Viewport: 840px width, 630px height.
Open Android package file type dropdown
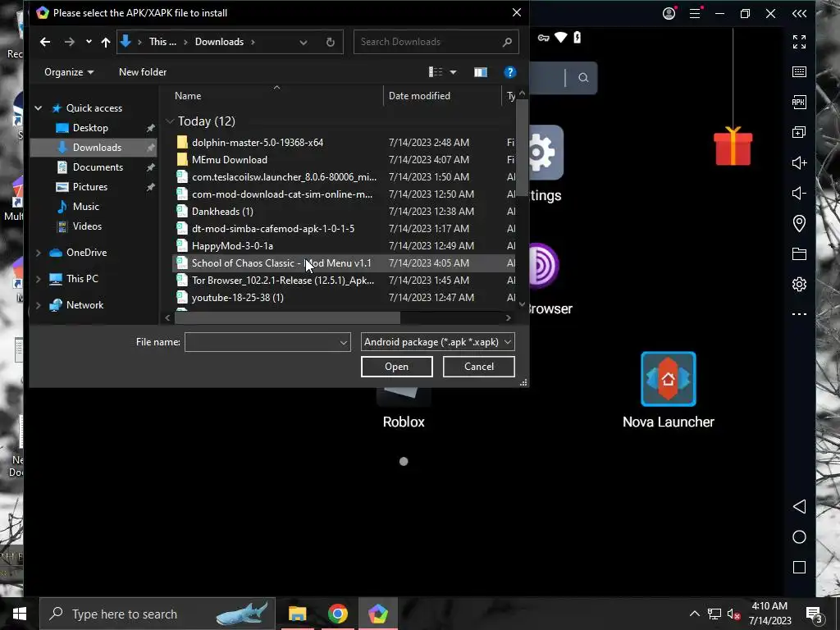tap(438, 342)
